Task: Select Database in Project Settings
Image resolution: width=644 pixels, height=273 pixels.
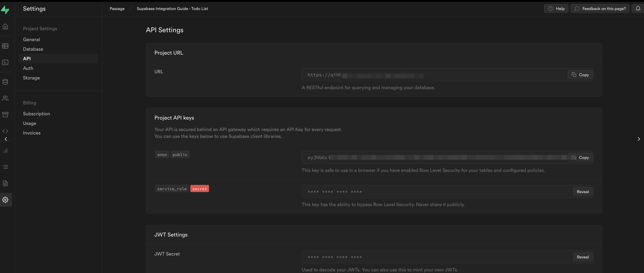Action: point(33,49)
